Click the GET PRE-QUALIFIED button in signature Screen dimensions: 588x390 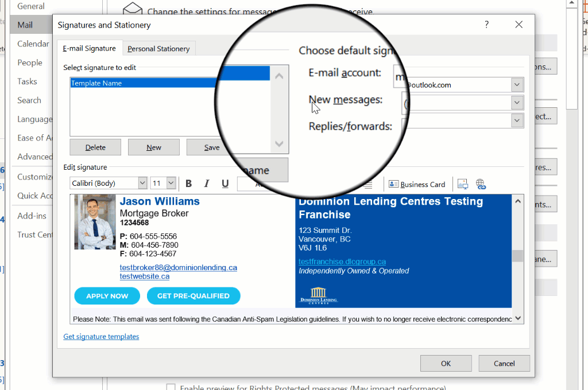click(194, 296)
